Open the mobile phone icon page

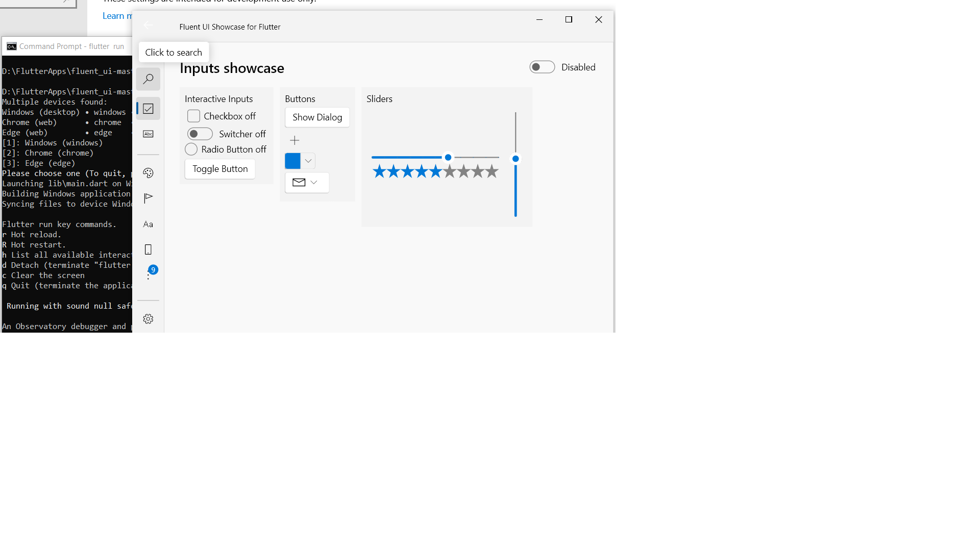(148, 249)
